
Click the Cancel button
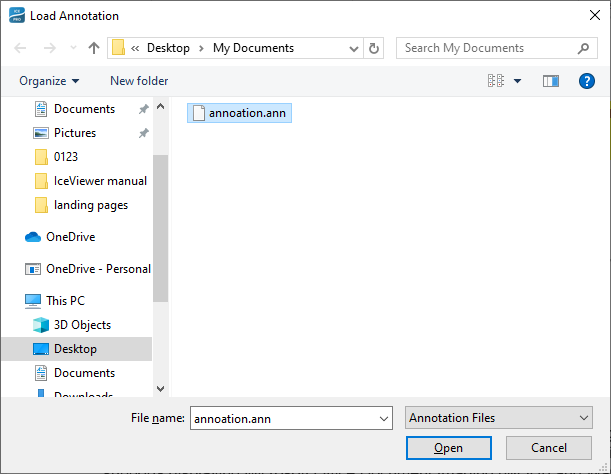coord(549,448)
